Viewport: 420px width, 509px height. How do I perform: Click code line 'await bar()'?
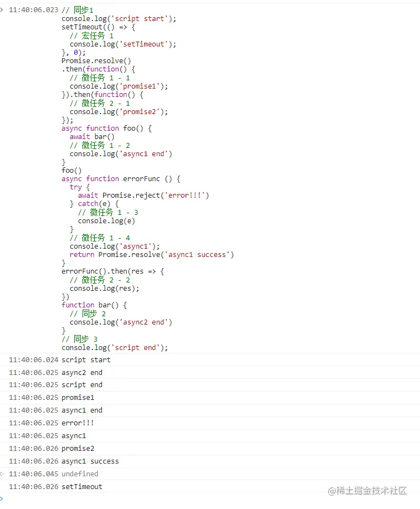tap(92, 137)
